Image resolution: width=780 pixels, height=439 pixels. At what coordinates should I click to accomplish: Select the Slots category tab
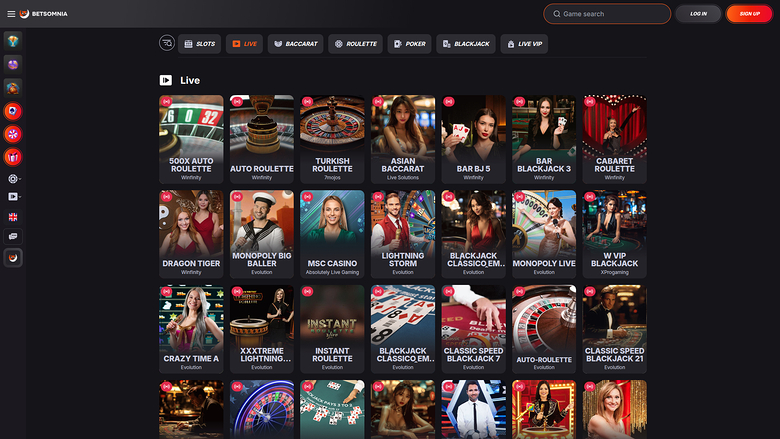pos(201,44)
